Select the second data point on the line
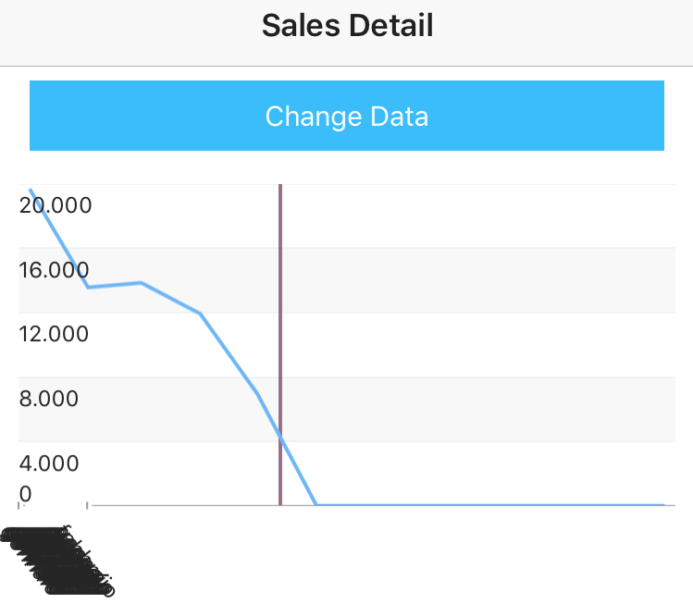The height and width of the screenshot is (616, 693). (88, 287)
